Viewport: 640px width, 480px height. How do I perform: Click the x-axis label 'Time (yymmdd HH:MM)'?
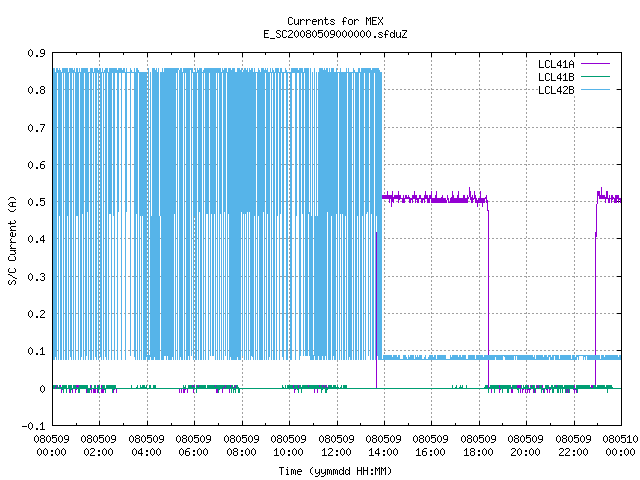pos(335,471)
